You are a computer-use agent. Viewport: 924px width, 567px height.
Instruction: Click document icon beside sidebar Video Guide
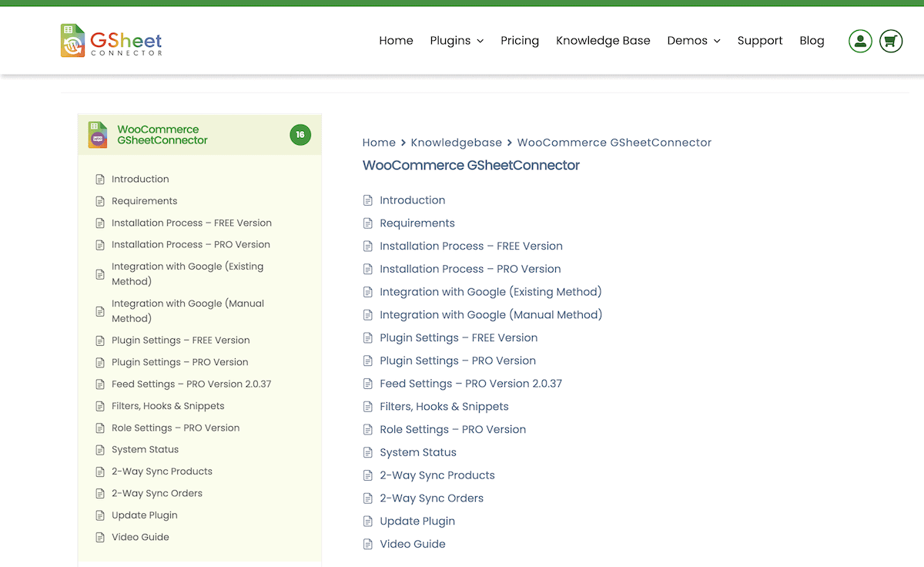tap(99, 538)
